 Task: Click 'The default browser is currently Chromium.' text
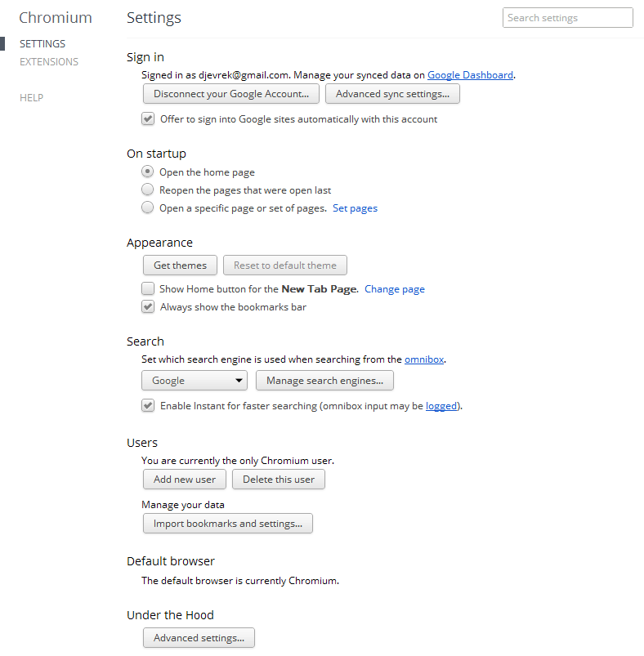coord(240,581)
